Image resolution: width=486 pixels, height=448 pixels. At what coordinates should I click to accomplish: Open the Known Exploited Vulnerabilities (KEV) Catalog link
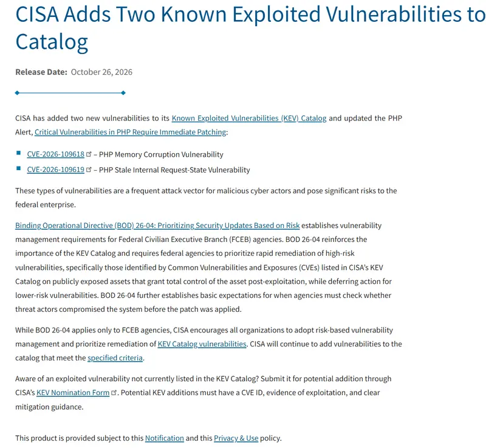pos(249,118)
